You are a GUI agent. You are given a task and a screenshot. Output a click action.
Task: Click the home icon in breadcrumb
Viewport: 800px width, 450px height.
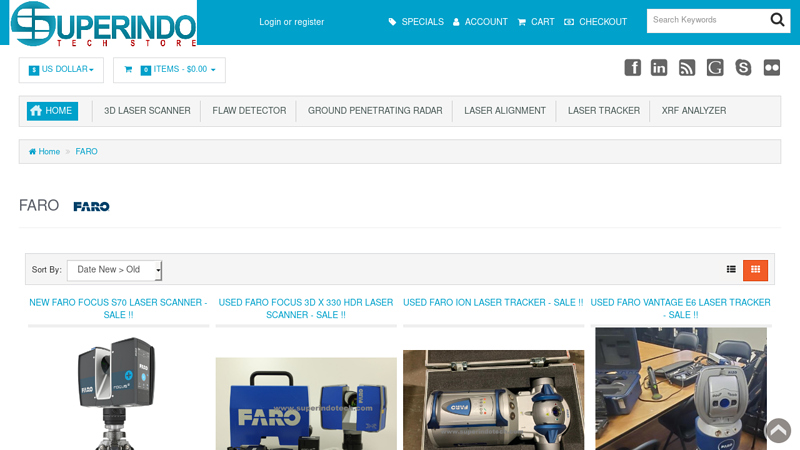pyautogui.click(x=32, y=152)
